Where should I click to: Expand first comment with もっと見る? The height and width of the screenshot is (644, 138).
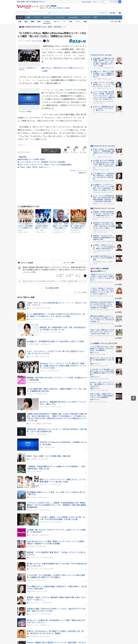click(x=32, y=272)
